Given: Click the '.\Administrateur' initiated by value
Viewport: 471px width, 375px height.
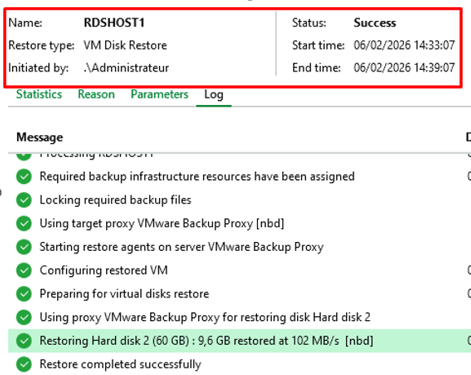Looking at the screenshot, I should point(126,68).
